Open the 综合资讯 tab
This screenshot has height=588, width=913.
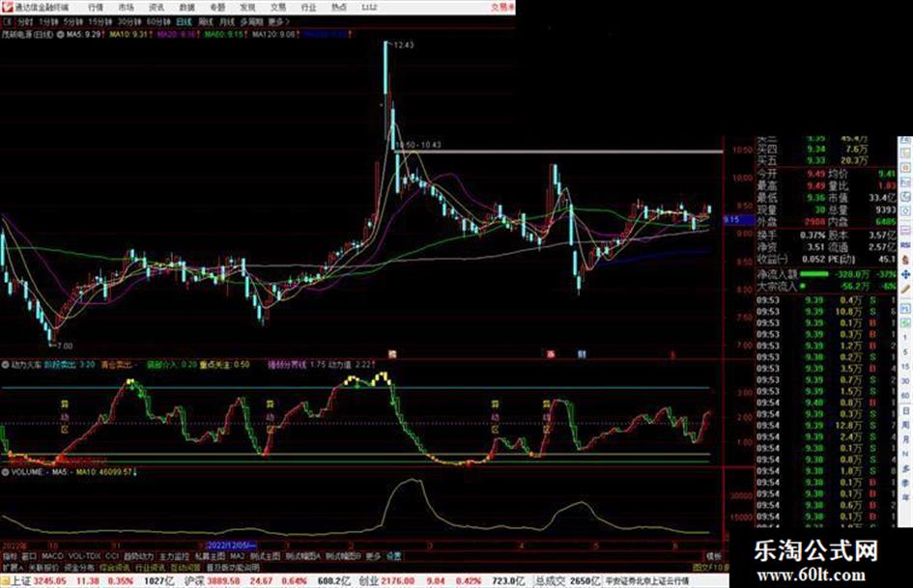tap(115, 567)
